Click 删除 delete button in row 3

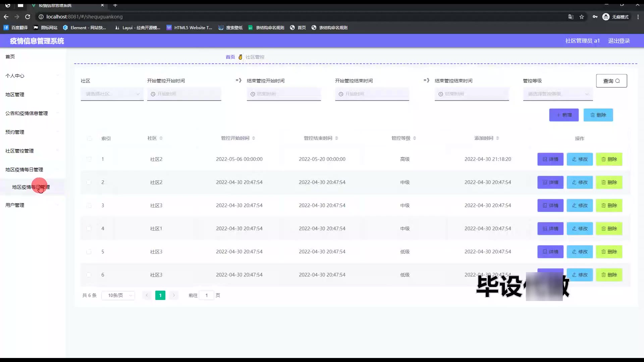[609, 205]
